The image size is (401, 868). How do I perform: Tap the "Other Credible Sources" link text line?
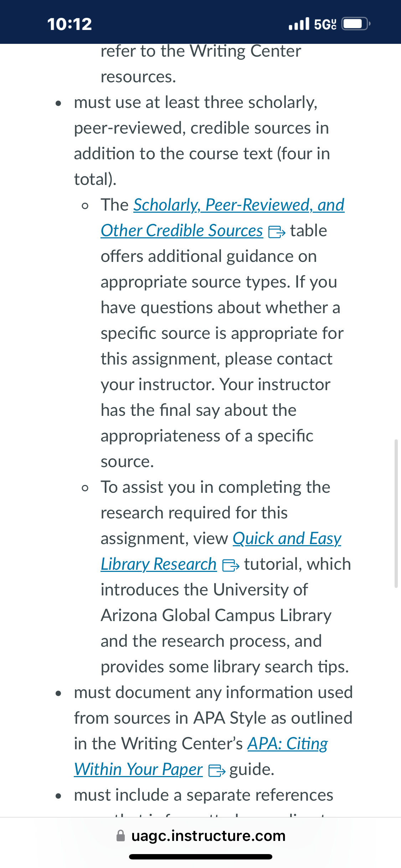coord(182,231)
